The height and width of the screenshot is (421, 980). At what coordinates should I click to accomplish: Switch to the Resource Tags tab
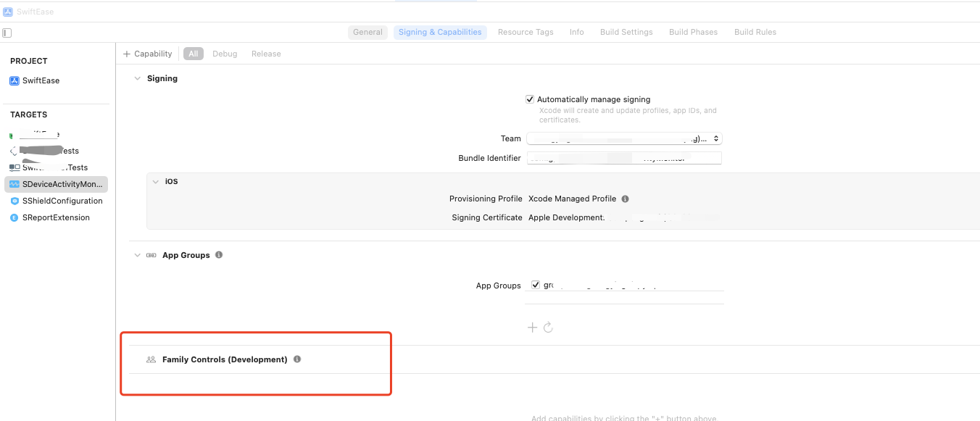click(526, 32)
